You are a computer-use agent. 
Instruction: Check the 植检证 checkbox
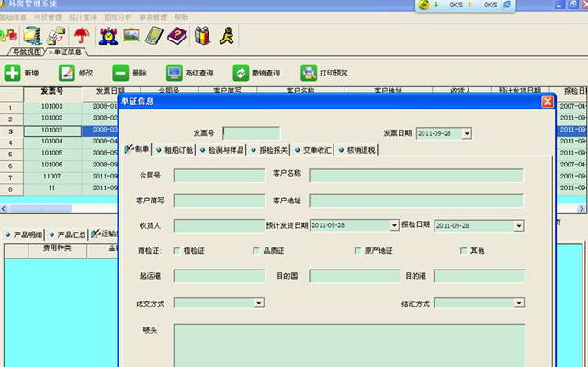(176, 250)
